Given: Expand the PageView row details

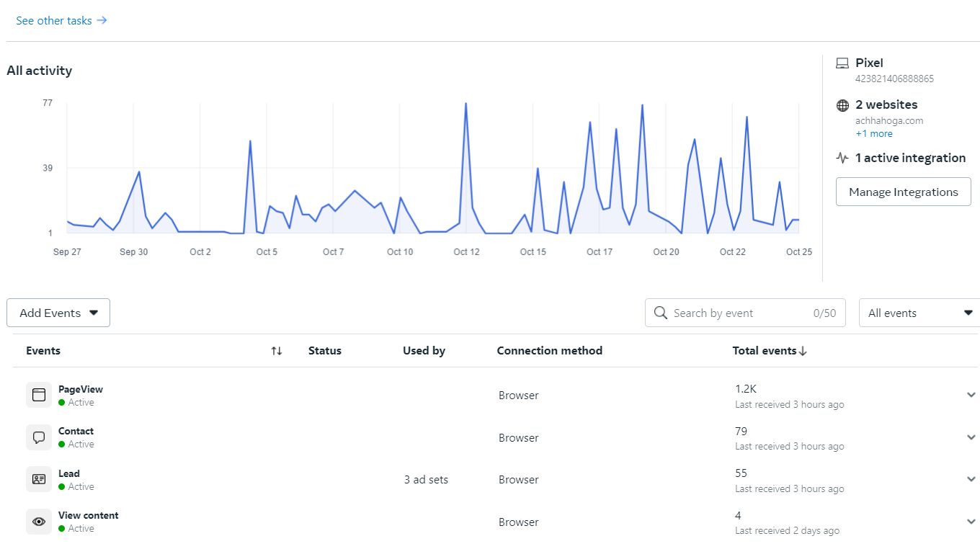Looking at the screenshot, I should click(971, 395).
